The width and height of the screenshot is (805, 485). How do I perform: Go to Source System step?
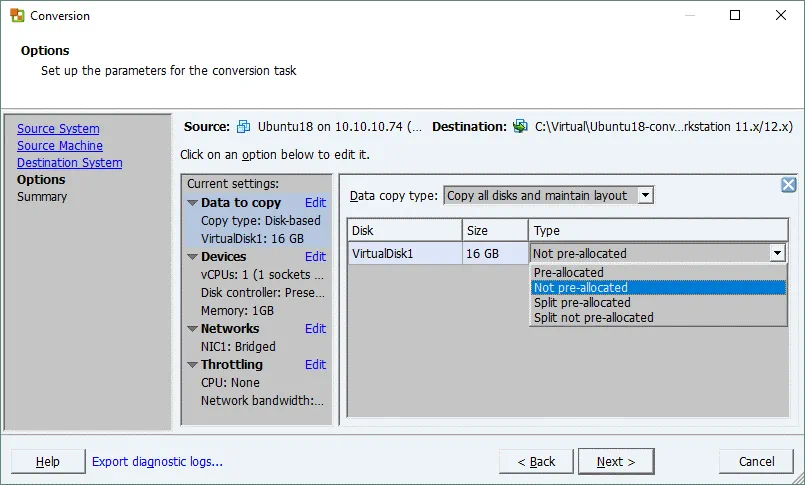click(58, 129)
